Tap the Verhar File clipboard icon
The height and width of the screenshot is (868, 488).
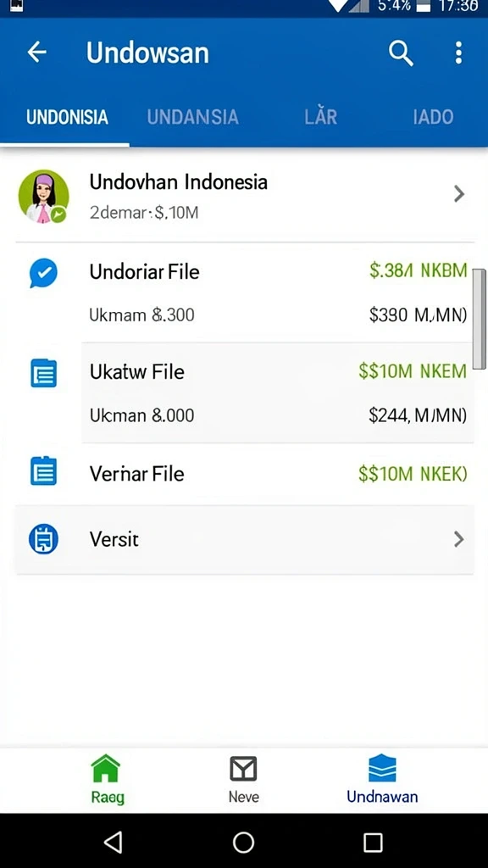point(43,471)
